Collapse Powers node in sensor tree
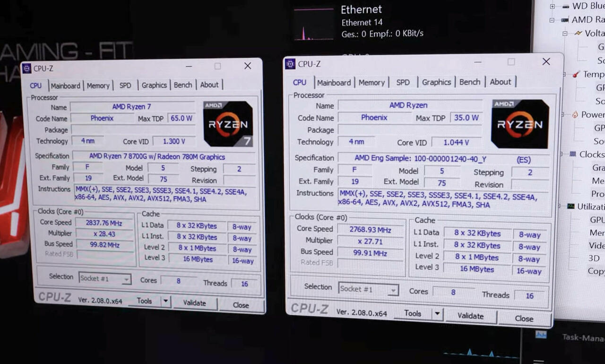 coord(563,114)
